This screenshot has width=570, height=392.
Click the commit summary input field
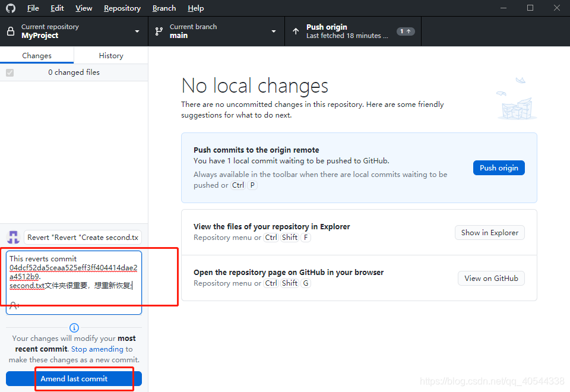83,237
